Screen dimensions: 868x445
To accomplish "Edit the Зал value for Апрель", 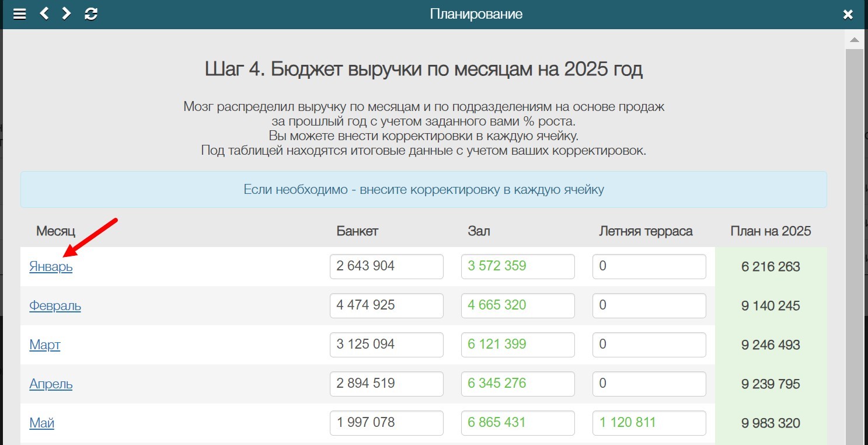I will click(518, 384).
